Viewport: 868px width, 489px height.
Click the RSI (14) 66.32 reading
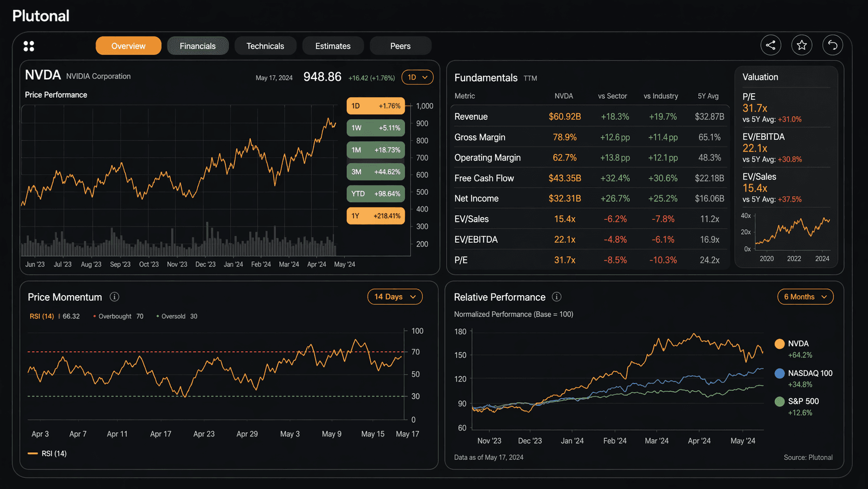coord(55,316)
